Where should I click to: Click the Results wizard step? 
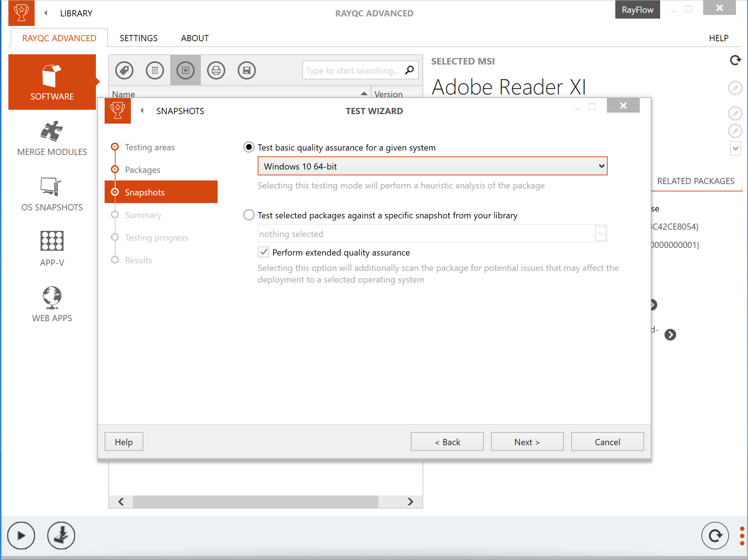point(138,260)
